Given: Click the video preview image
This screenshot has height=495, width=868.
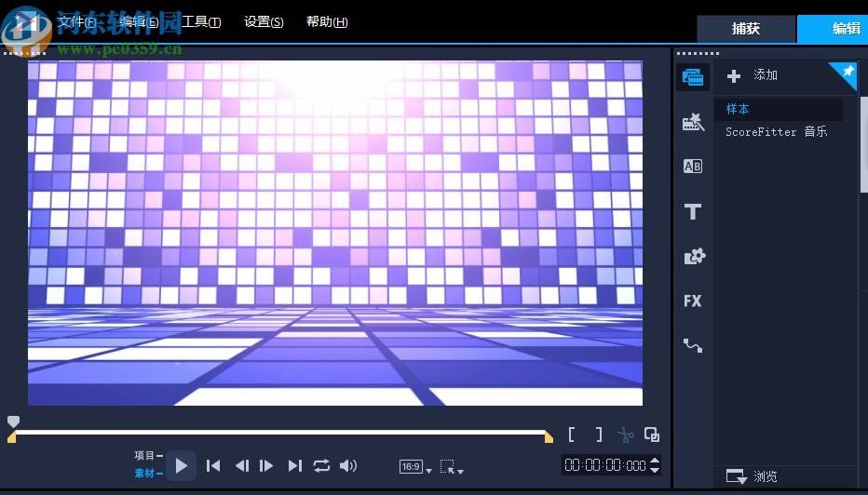Looking at the screenshot, I should 335,233.
